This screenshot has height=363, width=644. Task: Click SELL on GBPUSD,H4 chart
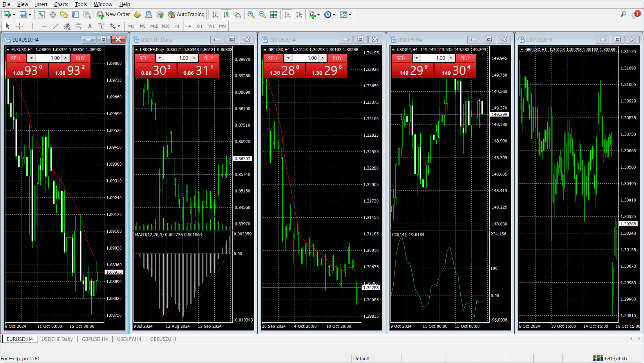pos(273,58)
